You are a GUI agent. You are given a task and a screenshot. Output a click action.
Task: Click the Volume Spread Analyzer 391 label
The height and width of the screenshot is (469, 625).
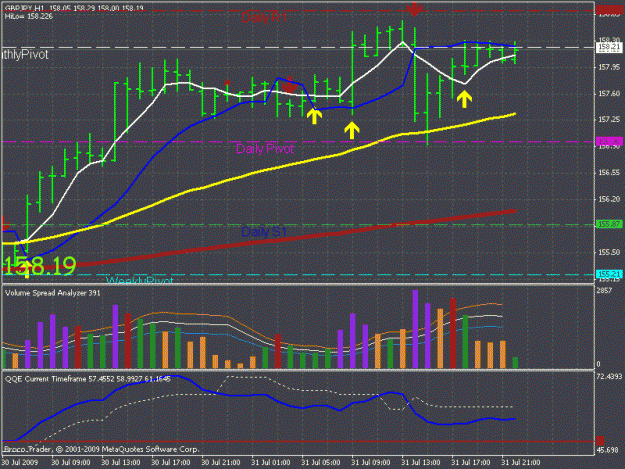click(x=53, y=293)
